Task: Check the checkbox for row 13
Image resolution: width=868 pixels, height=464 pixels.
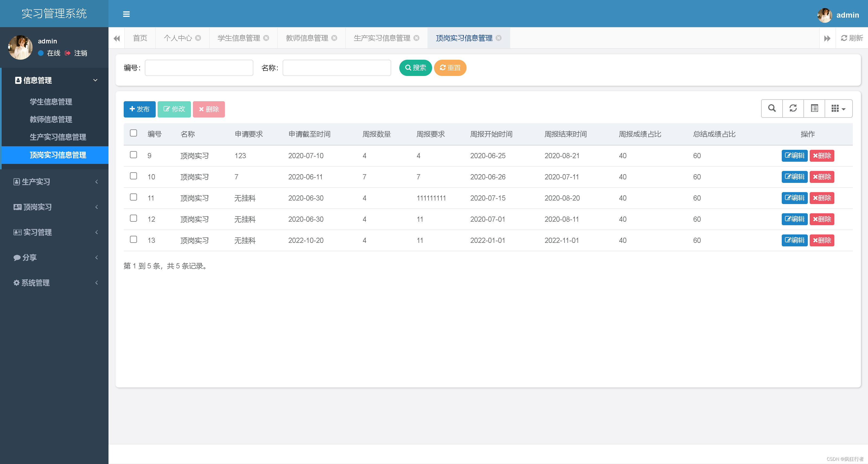Action: pos(133,240)
